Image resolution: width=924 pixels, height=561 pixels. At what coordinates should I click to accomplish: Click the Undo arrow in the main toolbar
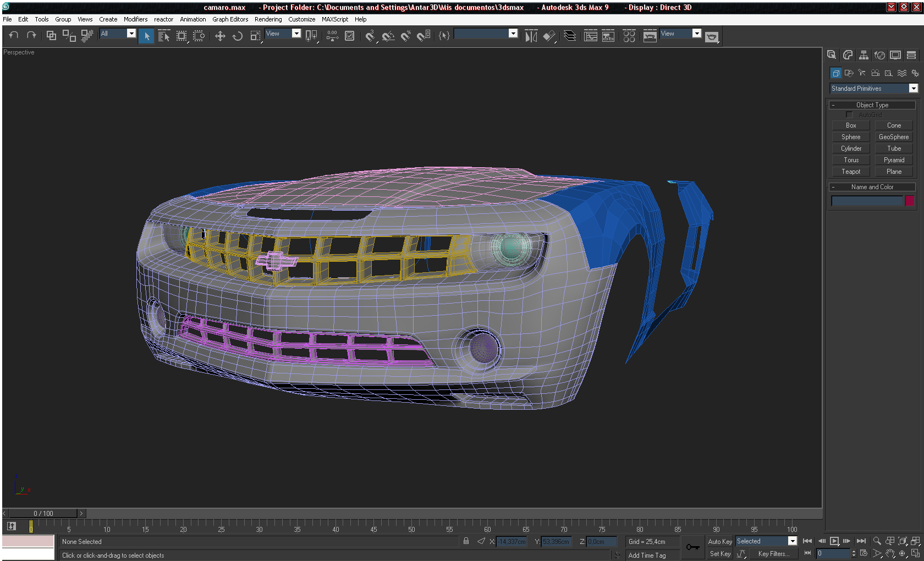point(14,35)
